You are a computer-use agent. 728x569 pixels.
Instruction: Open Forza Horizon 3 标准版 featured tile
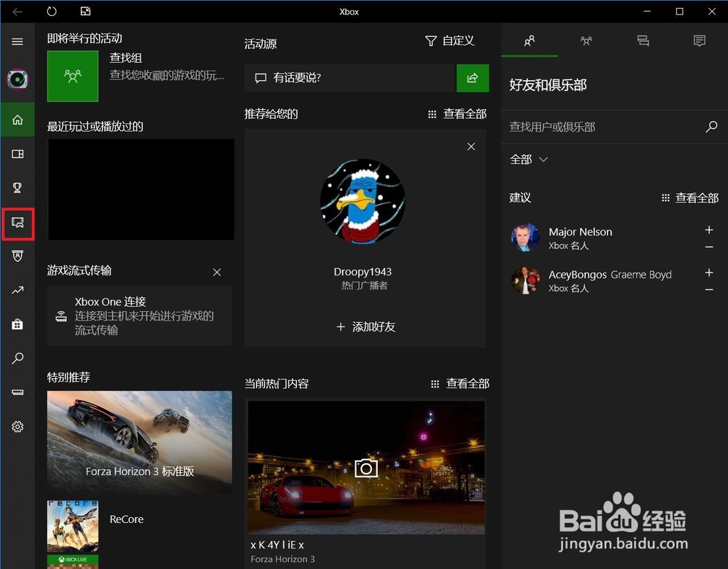139,442
